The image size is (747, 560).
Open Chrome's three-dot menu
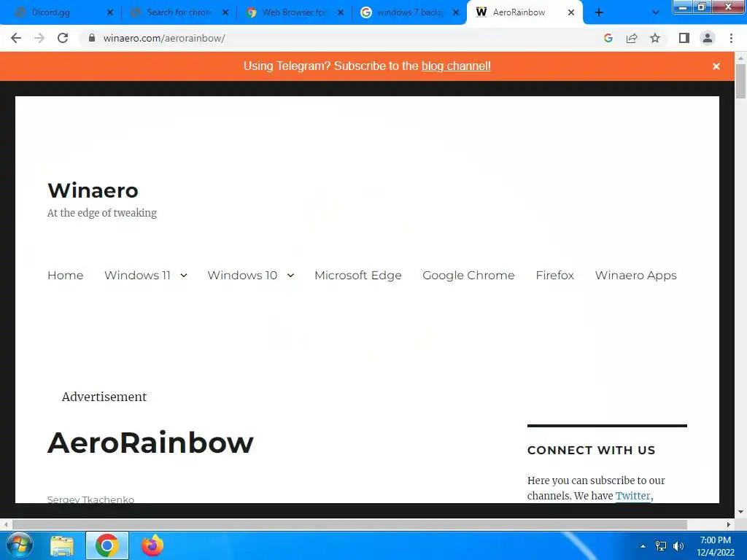pos(731,38)
